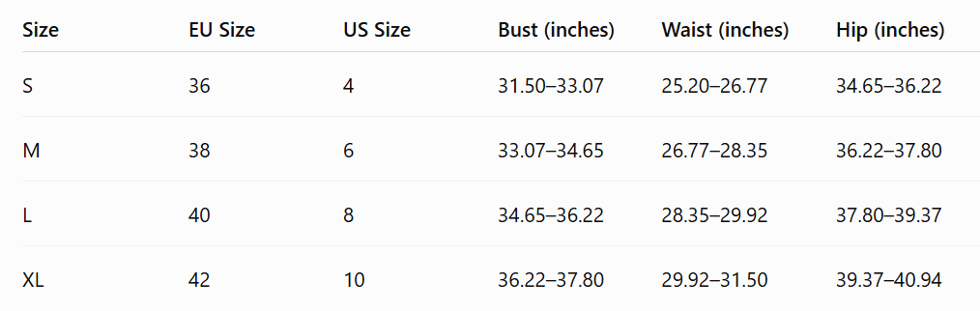Click waist value 26.77–28.35
980x311 pixels.
(x=715, y=150)
